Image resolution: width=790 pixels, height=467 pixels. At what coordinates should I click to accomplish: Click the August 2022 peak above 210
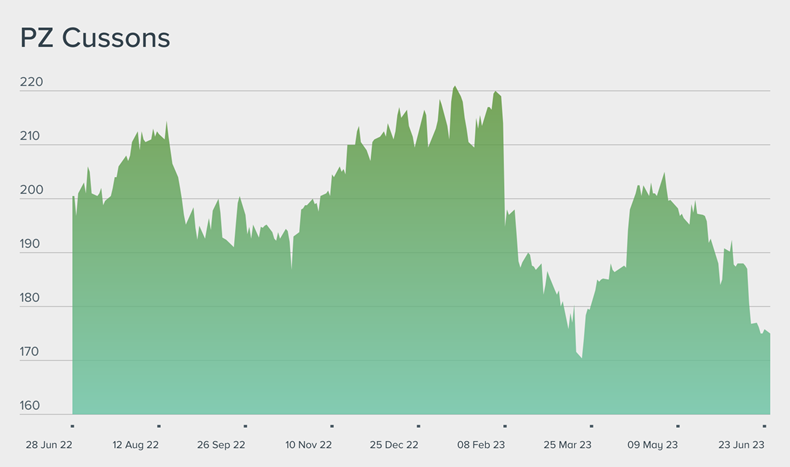(167, 124)
